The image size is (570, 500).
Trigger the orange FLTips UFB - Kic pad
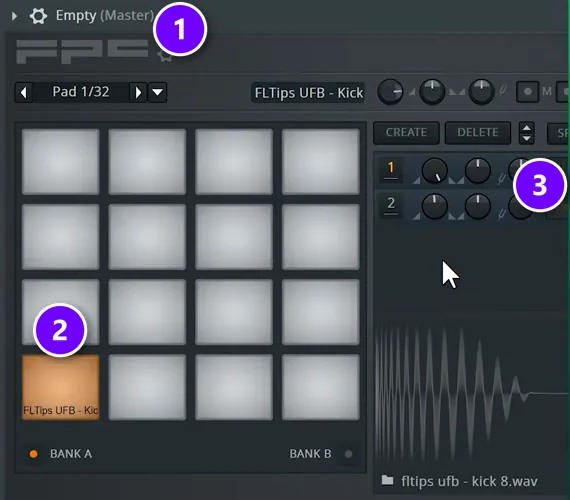pos(61,388)
